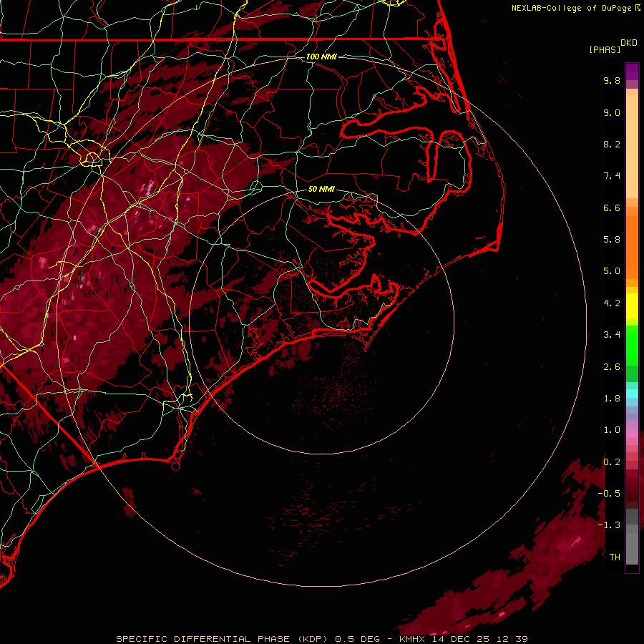Click the 3.4 value on the color scale
Screen dimensions: 644x644
point(612,335)
